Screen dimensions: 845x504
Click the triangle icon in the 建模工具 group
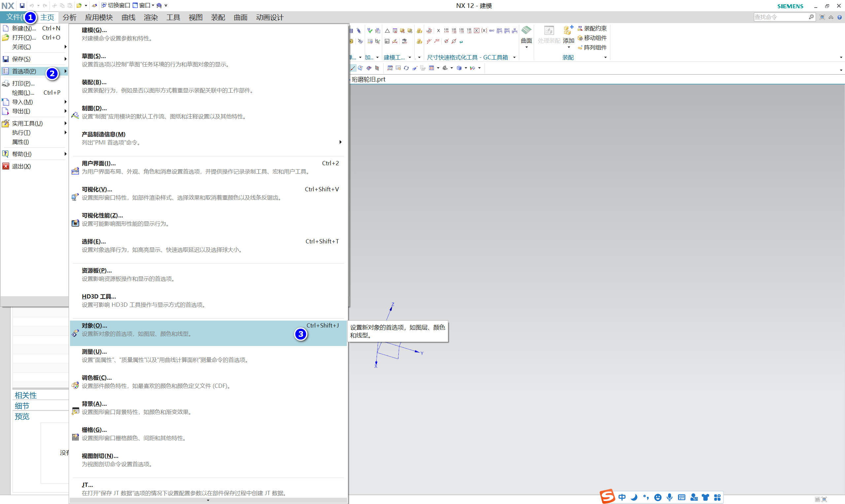click(387, 31)
